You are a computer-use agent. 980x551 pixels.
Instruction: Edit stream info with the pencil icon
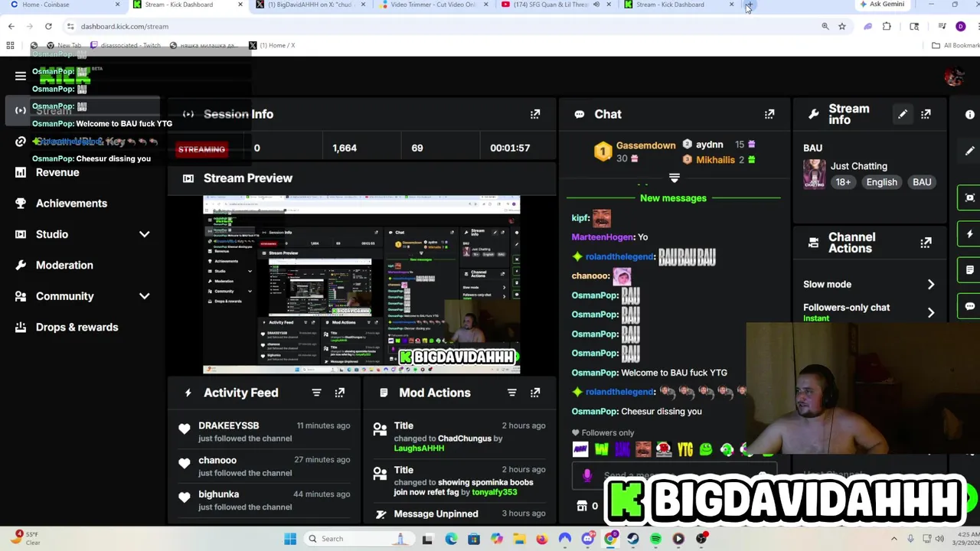coord(903,114)
